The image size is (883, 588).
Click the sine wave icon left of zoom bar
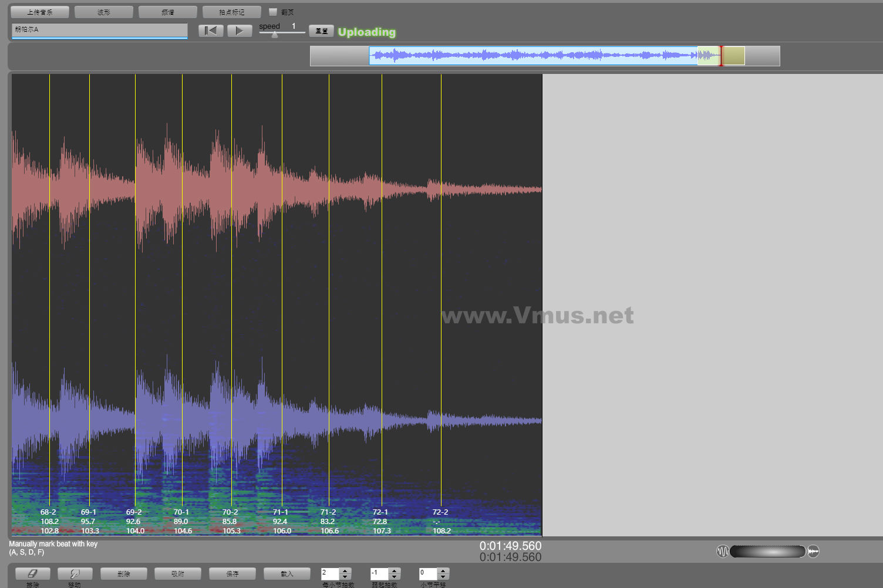(x=723, y=551)
